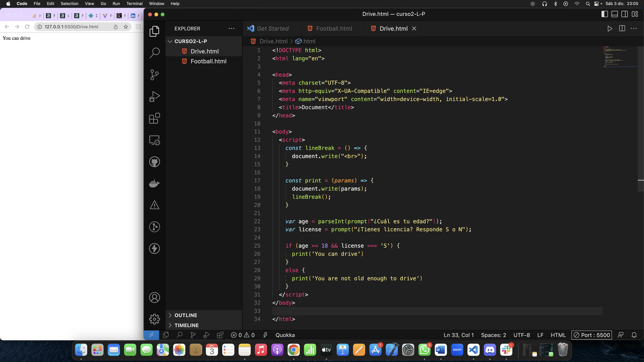
Task: Open Spotlight search in menu bar
Action: (588, 3)
